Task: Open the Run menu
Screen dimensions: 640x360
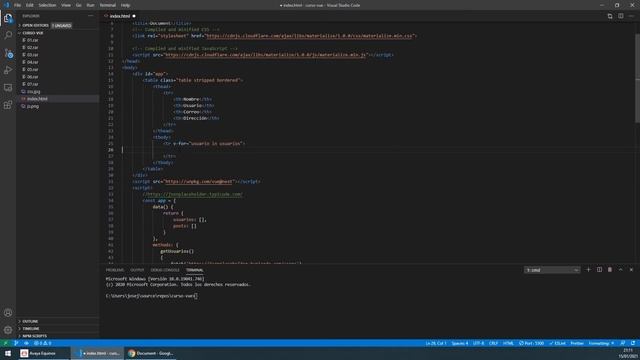Action: point(90,5)
